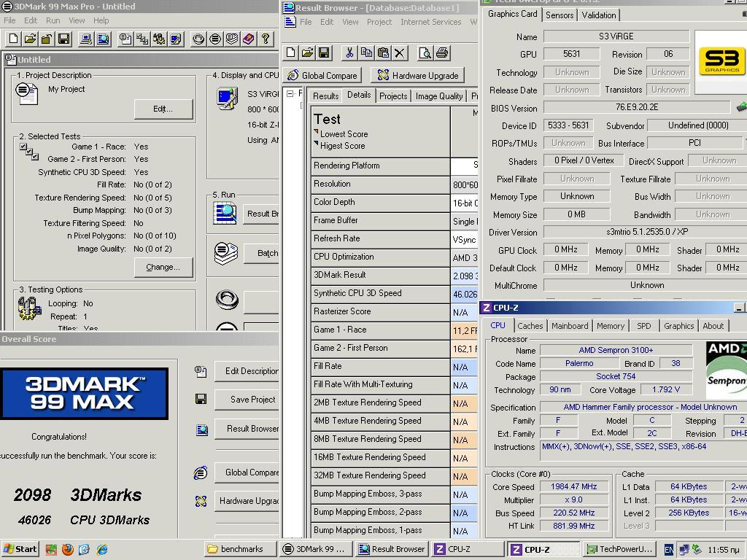Click the Delete X icon in Result Browser
Screen dimensions: 747x560
coord(400,52)
